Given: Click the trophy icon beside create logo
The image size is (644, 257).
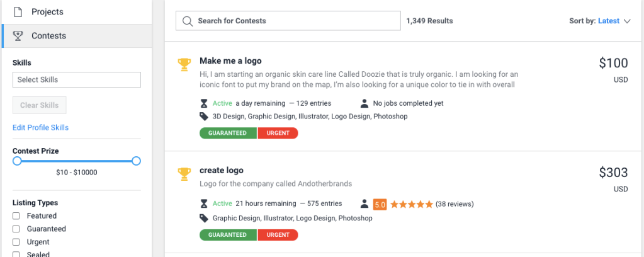Looking at the screenshot, I should point(184,173).
